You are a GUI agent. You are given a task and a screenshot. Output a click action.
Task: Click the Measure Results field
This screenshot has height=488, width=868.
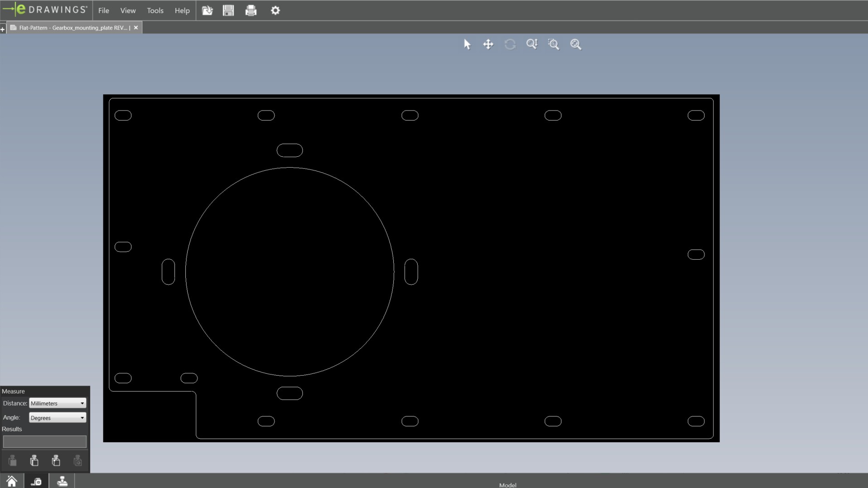[44, 442]
